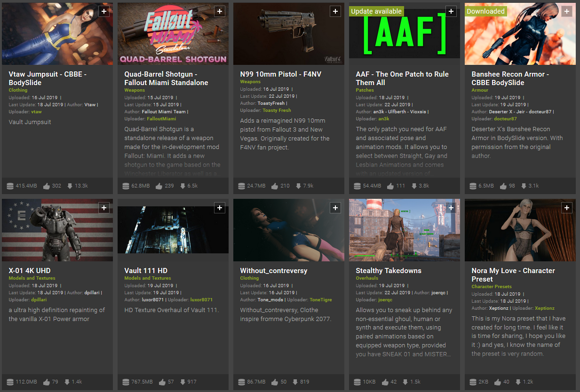Click download arrow icon on Quad-Barrel Shotgun card
This screenshot has height=392, width=580.
pyautogui.click(x=183, y=186)
